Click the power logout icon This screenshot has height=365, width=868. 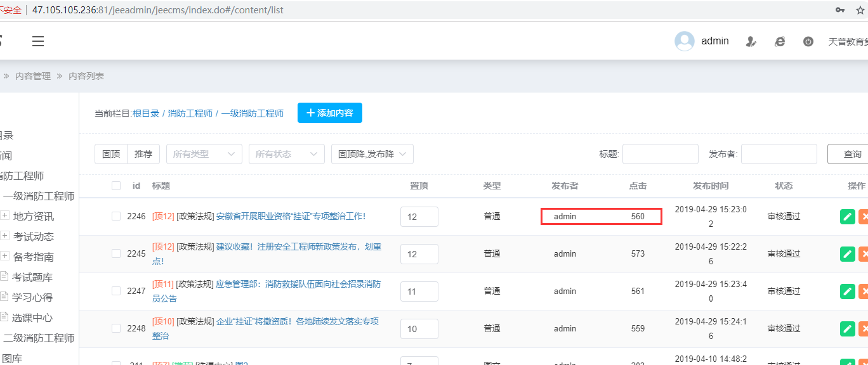(x=808, y=41)
